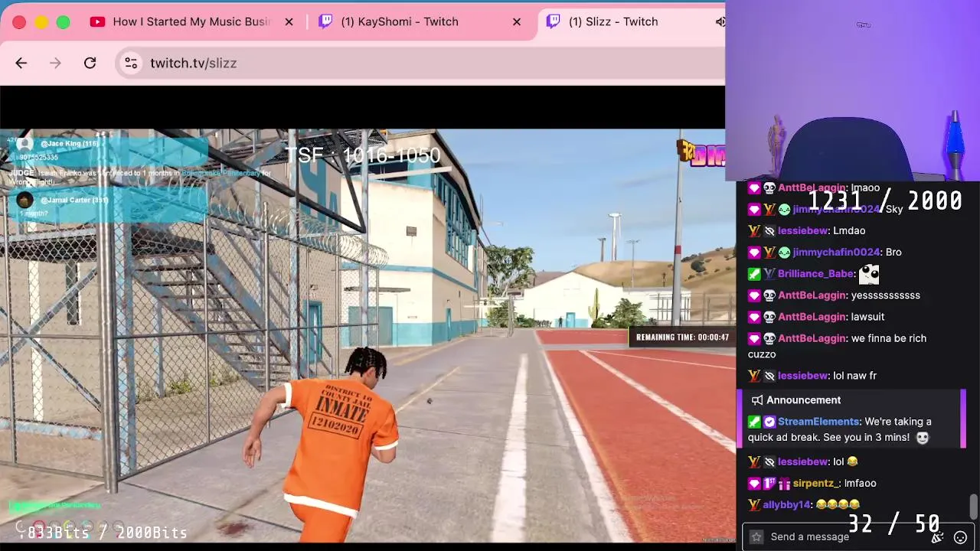Viewport: 980px width, 551px height.
Task: Open StreamElements user card from the announcement
Action: pos(818,422)
